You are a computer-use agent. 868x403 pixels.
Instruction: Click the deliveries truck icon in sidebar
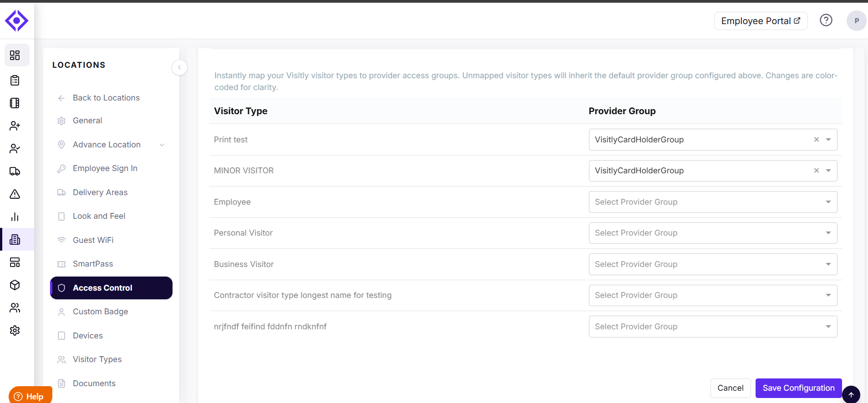(15, 171)
